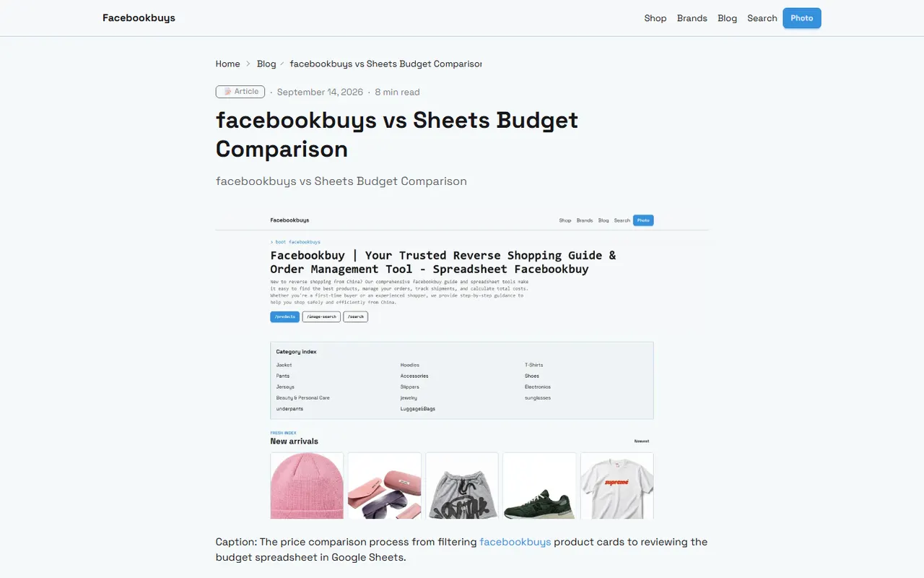Image resolution: width=924 pixels, height=578 pixels.
Task: Go to Home in the breadcrumb
Action: pyautogui.click(x=227, y=64)
